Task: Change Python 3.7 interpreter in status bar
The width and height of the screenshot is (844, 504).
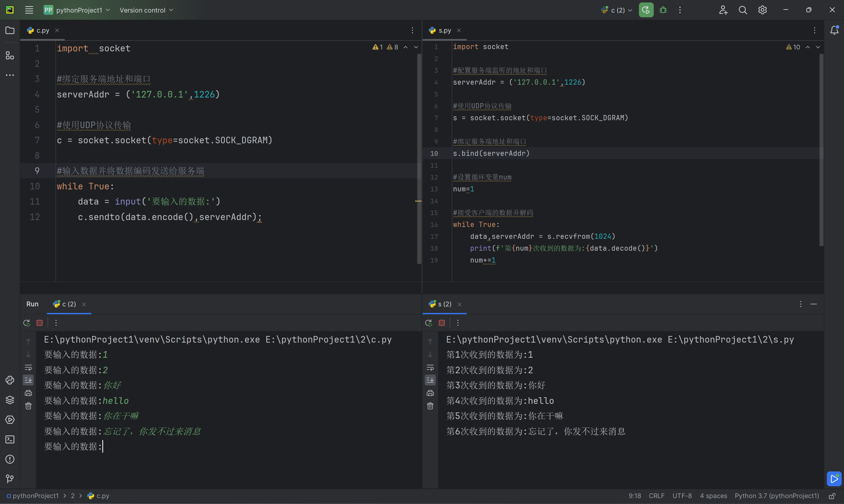Action: pyautogui.click(x=777, y=496)
